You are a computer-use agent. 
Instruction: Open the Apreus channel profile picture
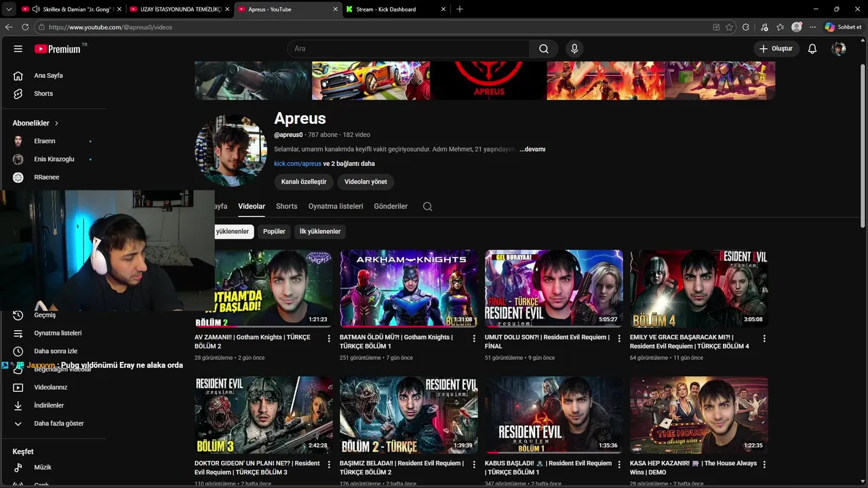coord(231,150)
